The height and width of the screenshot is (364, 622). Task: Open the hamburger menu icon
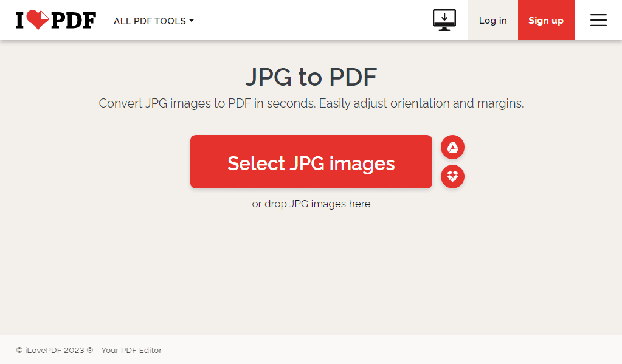coord(598,20)
